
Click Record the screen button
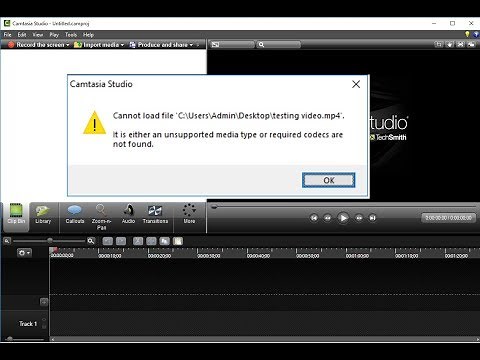click(36, 45)
